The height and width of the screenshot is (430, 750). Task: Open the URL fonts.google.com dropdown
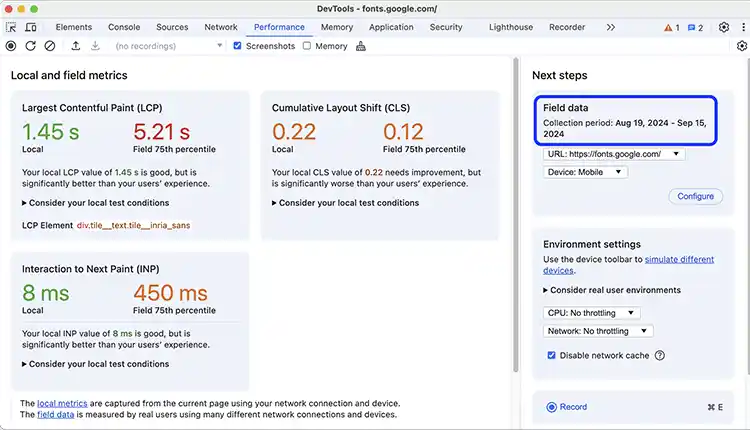pyautogui.click(x=613, y=154)
